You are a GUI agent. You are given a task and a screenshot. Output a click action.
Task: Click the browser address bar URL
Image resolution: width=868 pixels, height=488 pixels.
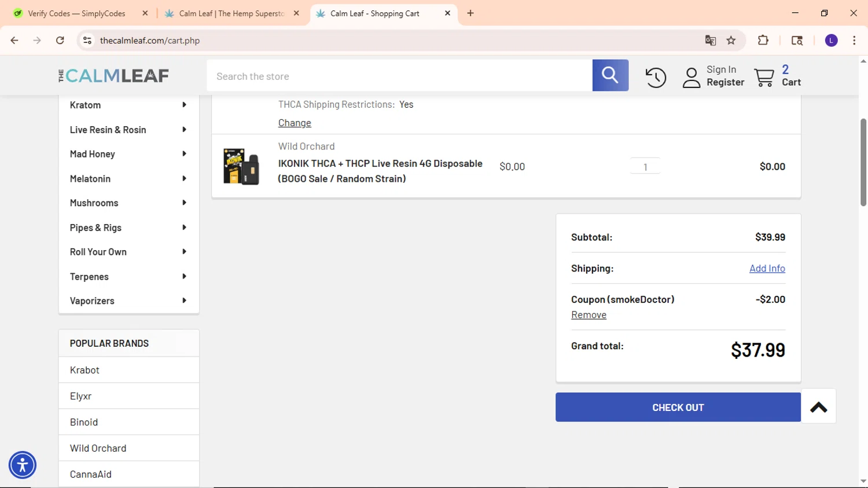pyautogui.click(x=150, y=41)
